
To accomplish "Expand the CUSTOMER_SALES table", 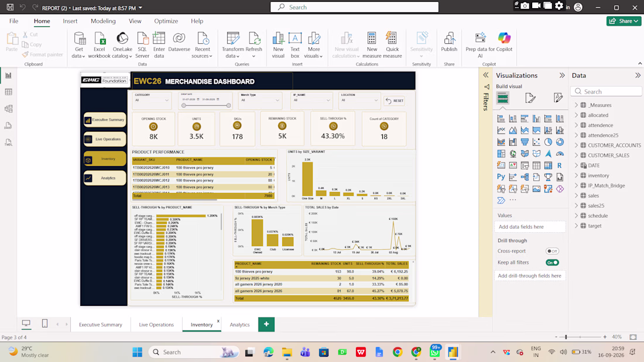I will 576,155.
